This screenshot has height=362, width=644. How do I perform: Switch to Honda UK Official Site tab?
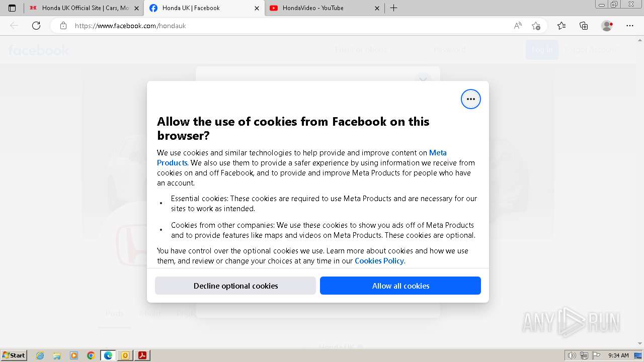click(80, 8)
